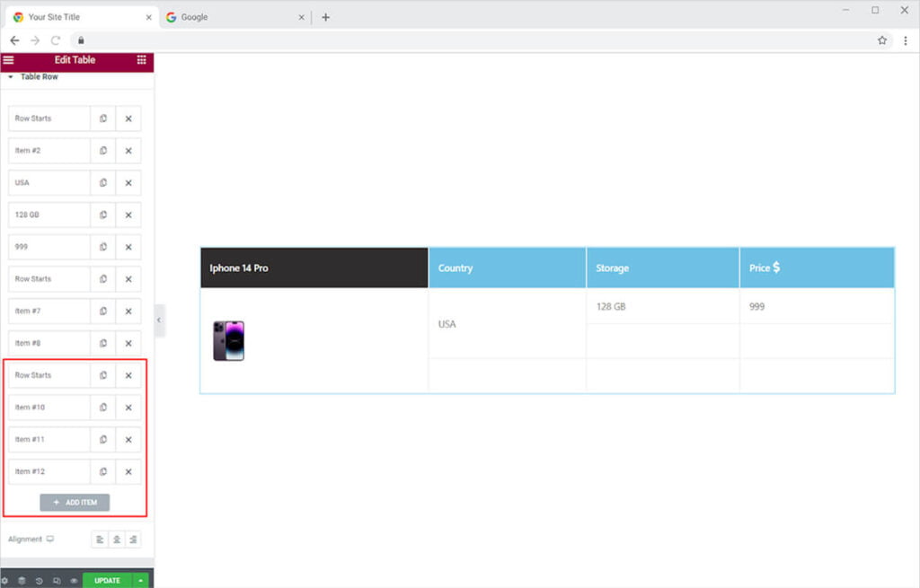Duplicate the USA row item

click(103, 183)
